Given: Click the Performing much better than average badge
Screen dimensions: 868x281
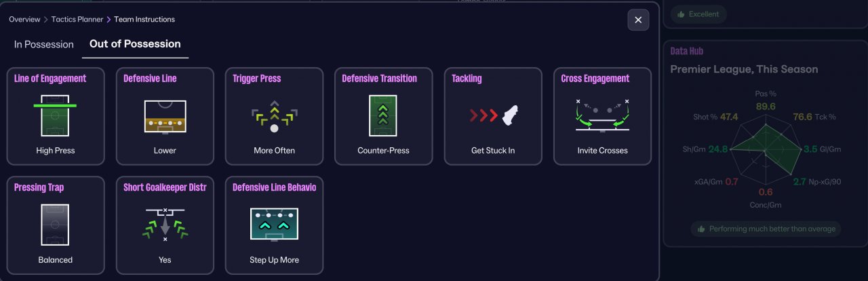Looking at the screenshot, I should click(x=766, y=229).
